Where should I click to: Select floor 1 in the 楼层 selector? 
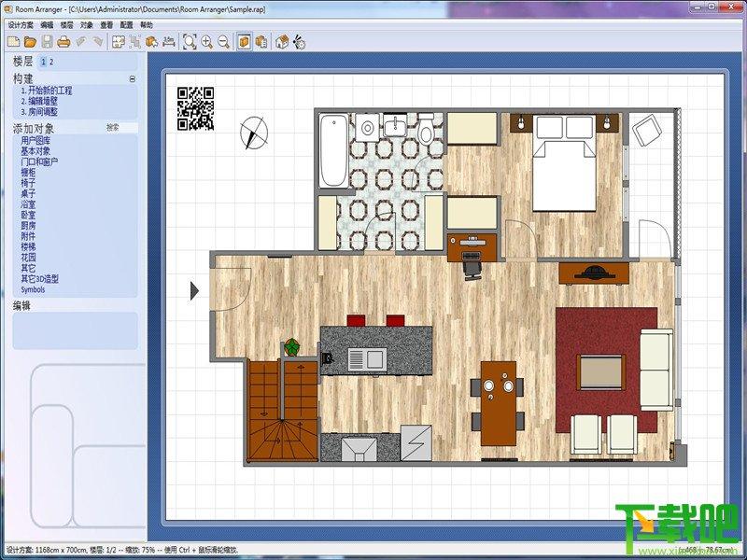point(43,62)
